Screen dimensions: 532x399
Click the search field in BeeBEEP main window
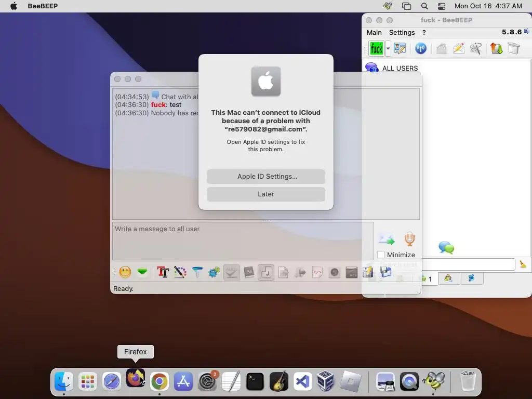[468, 264]
